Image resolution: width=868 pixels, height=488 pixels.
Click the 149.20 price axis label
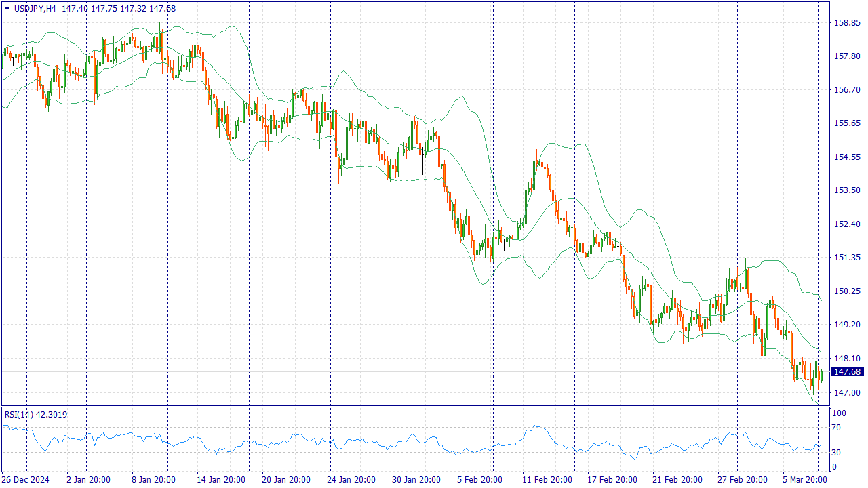847,325
